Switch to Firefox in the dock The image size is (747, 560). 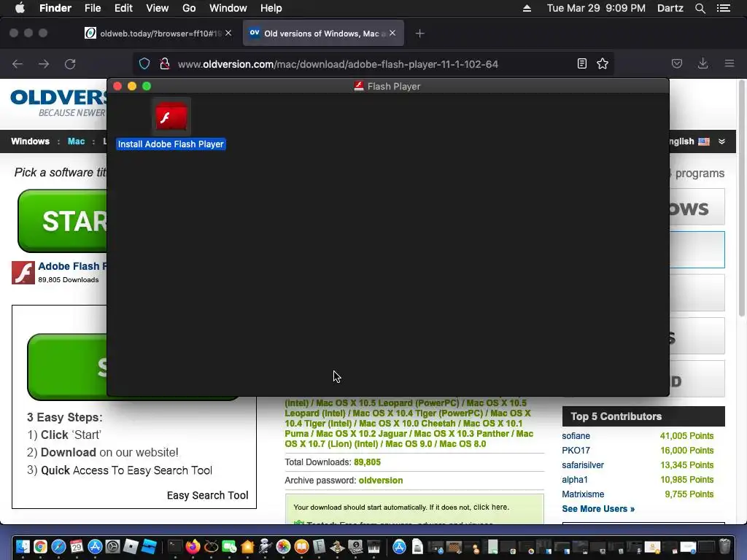coord(193,546)
